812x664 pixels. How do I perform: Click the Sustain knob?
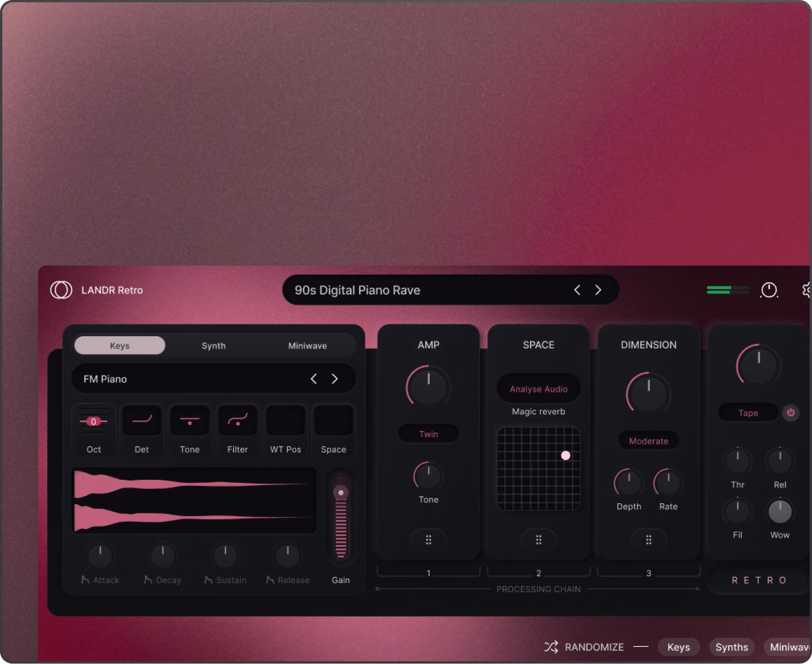[x=225, y=556]
